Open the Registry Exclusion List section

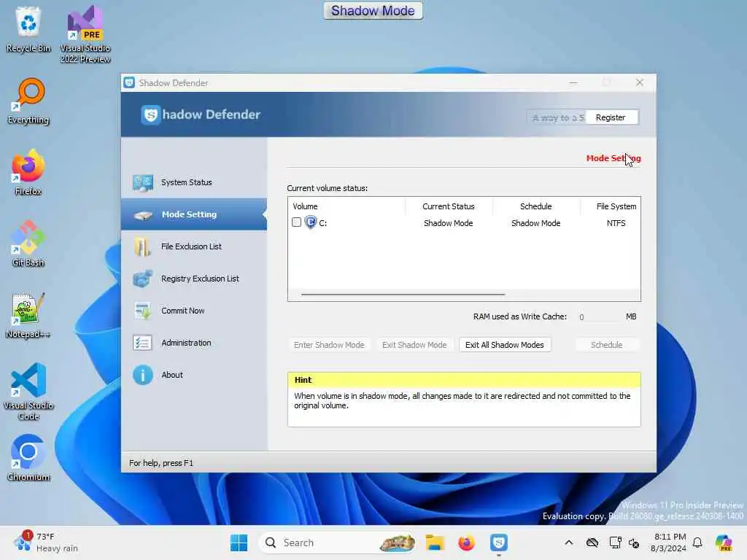coord(194,279)
